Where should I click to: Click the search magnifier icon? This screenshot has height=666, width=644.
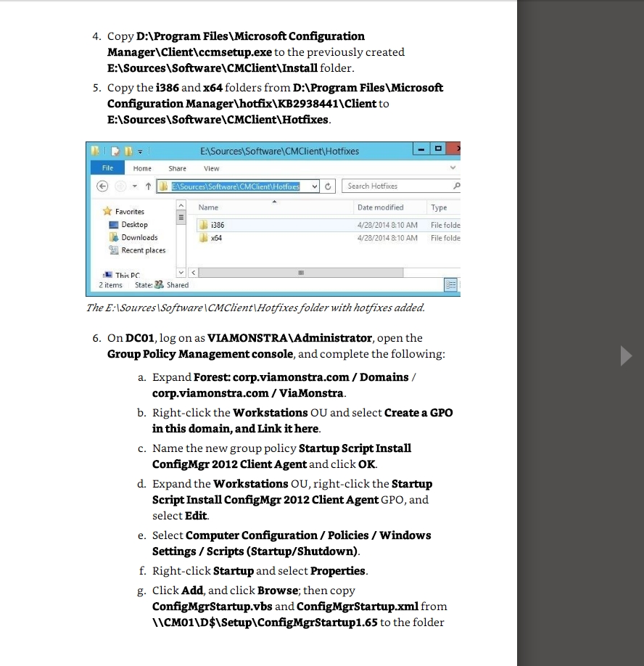click(x=455, y=186)
